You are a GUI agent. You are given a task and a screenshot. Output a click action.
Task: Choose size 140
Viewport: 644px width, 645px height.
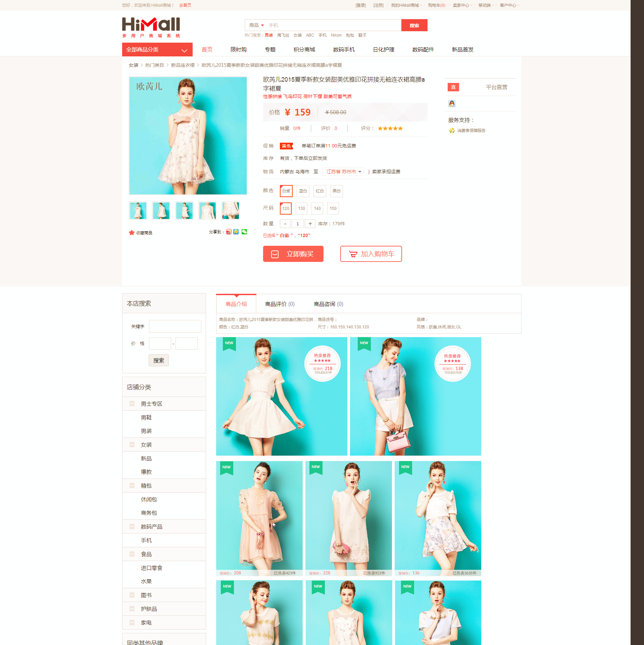click(317, 209)
